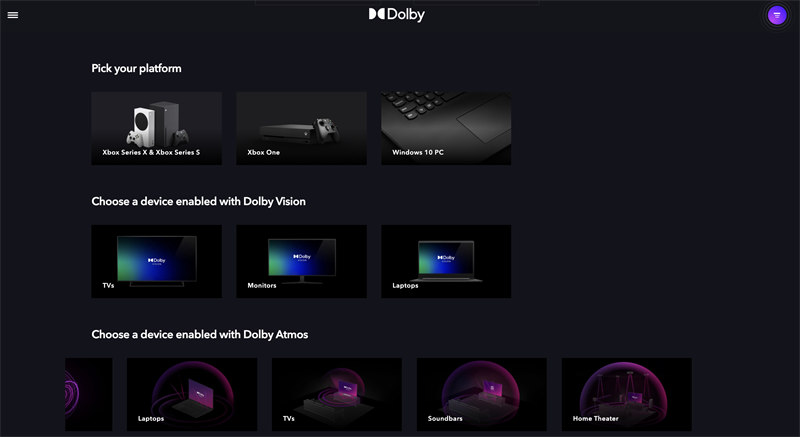Viewport: 800px width, 437px height.
Task: Click the Soundbars label text
Action: coord(445,418)
